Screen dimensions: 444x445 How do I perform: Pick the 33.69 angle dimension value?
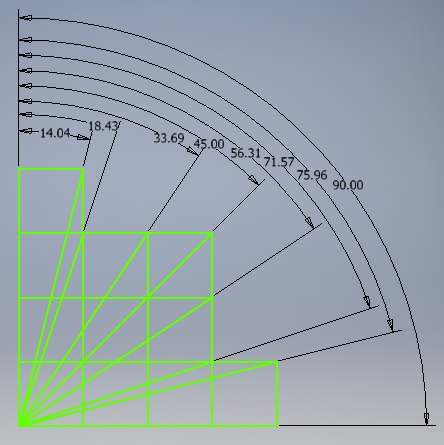point(169,138)
